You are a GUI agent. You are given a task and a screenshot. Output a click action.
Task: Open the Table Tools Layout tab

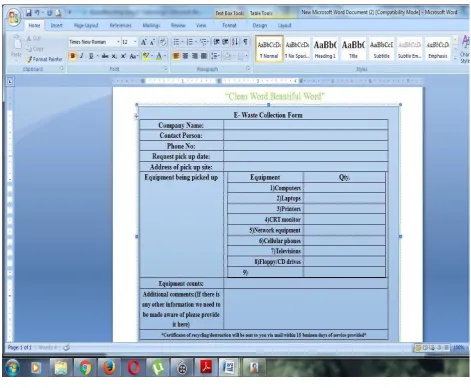284,25
